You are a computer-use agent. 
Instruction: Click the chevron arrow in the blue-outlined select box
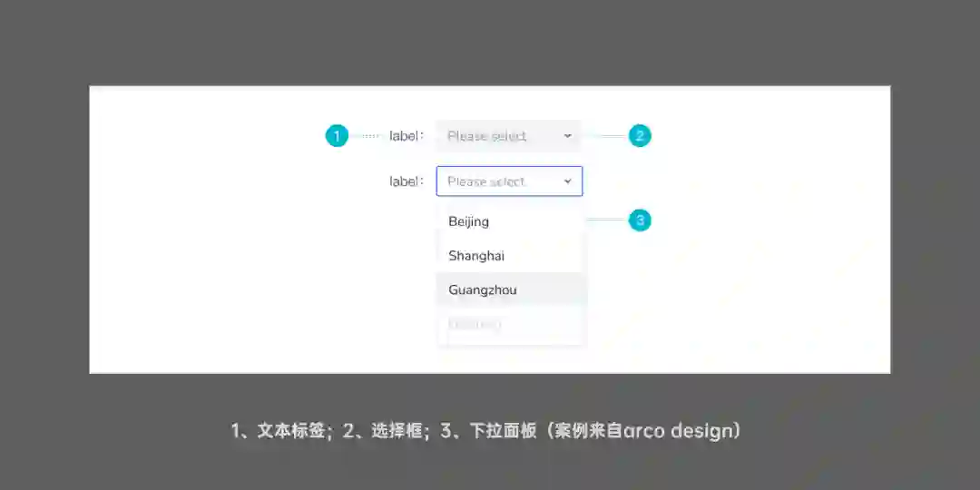[x=567, y=181]
